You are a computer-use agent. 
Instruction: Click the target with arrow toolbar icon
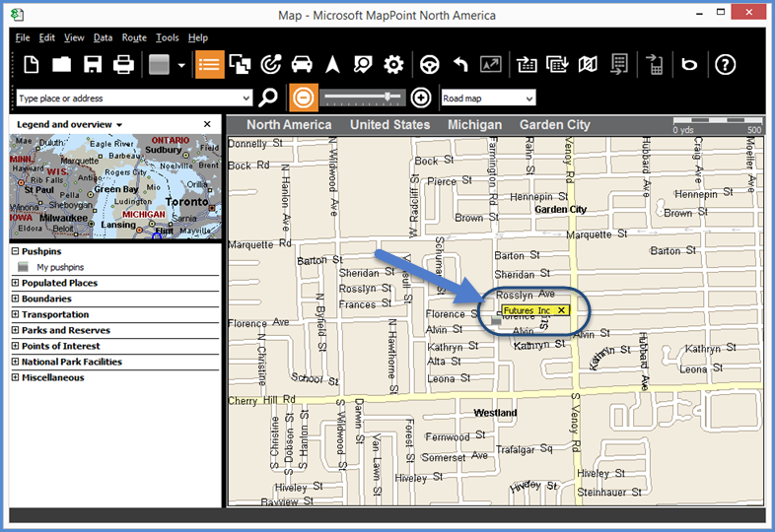tap(271, 65)
